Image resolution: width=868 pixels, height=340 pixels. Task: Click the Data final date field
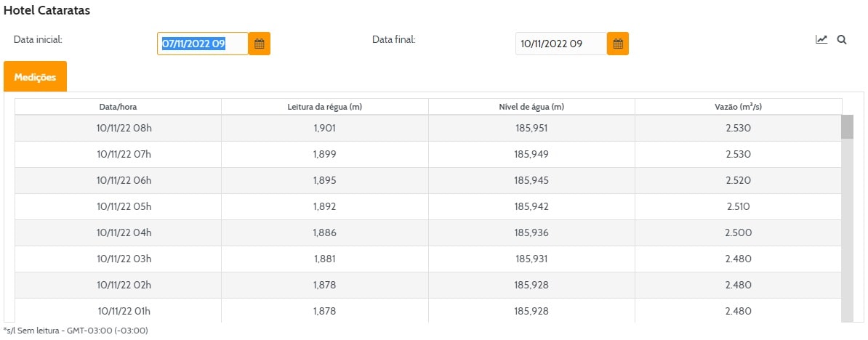click(x=560, y=44)
